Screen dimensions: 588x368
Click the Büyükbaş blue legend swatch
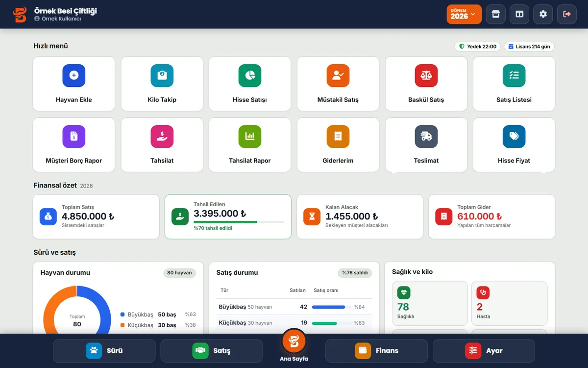coord(122,315)
